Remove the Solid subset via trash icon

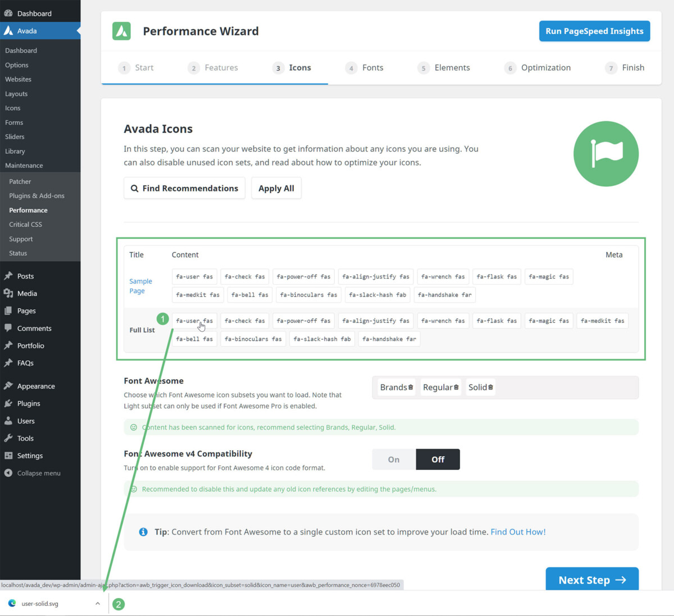pyautogui.click(x=490, y=387)
